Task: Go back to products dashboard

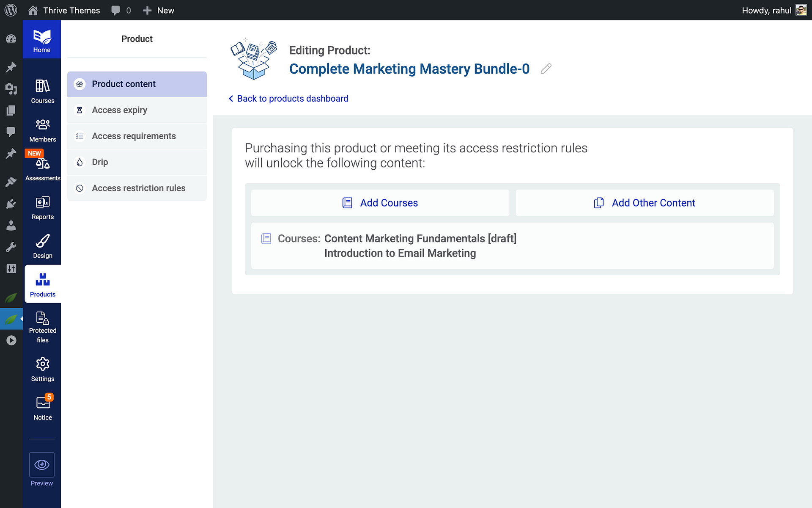Action: (x=288, y=98)
